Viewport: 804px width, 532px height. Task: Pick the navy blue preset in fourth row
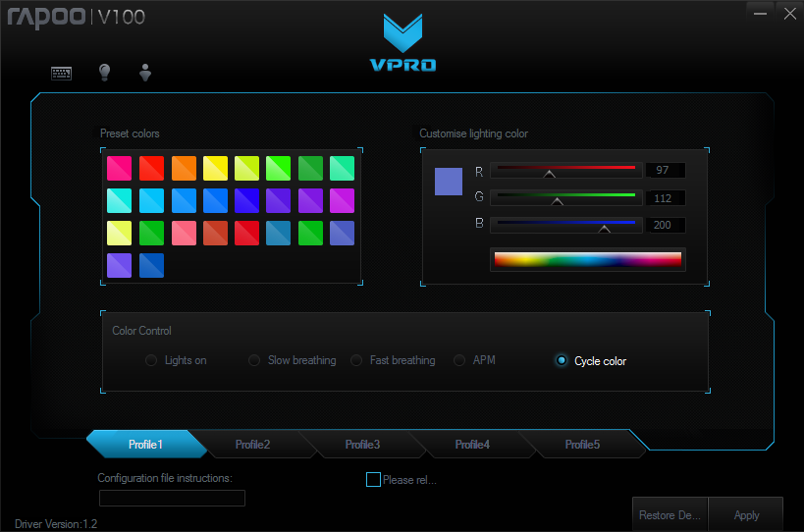pyautogui.click(x=151, y=265)
